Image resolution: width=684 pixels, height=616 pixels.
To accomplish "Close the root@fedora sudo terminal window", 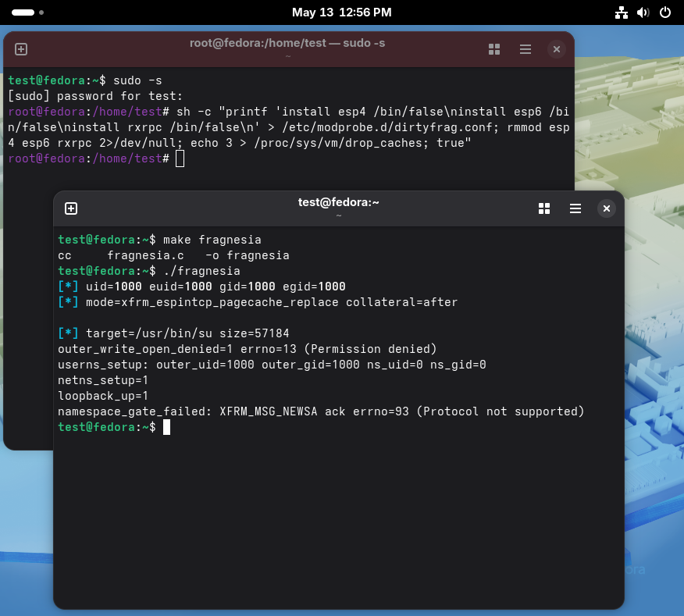I will [x=557, y=49].
